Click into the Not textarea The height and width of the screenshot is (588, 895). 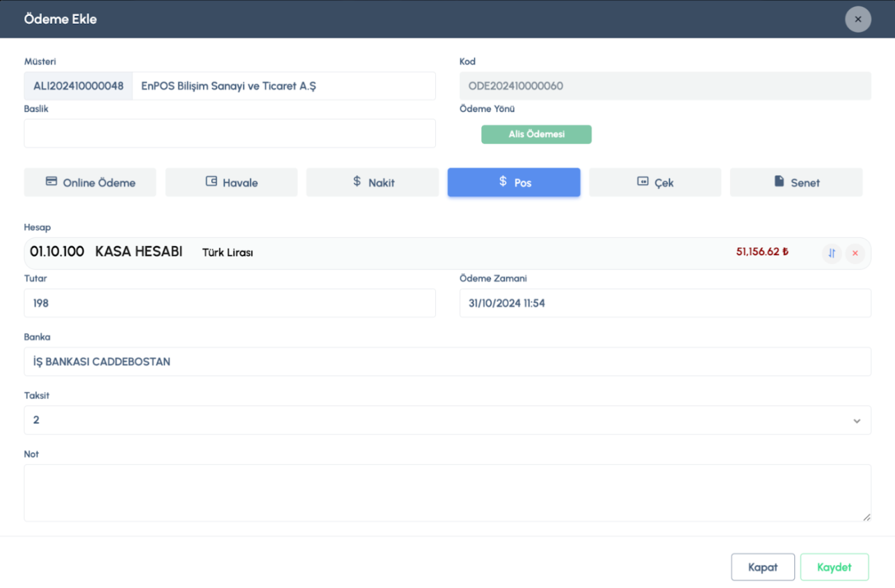tap(447, 493)
